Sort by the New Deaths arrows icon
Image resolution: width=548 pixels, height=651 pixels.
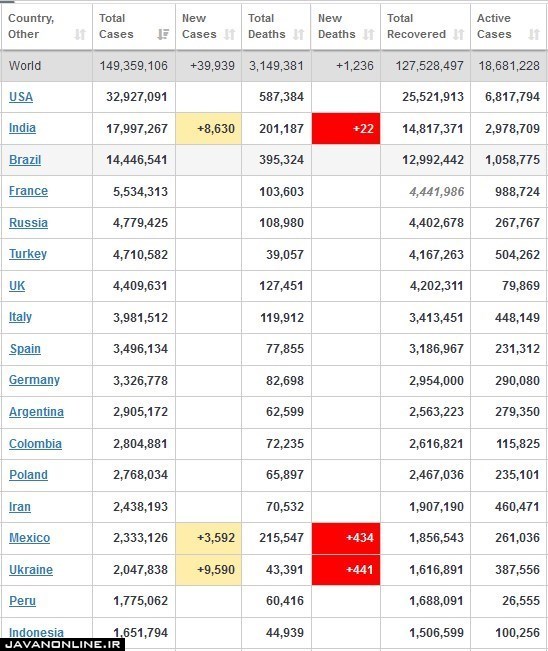point(369,34)
